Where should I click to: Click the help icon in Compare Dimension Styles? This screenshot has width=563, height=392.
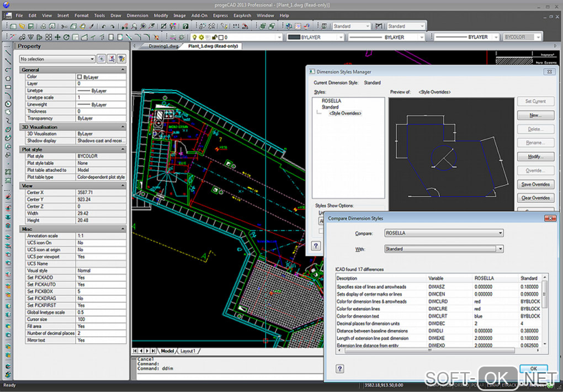(340, 369)
